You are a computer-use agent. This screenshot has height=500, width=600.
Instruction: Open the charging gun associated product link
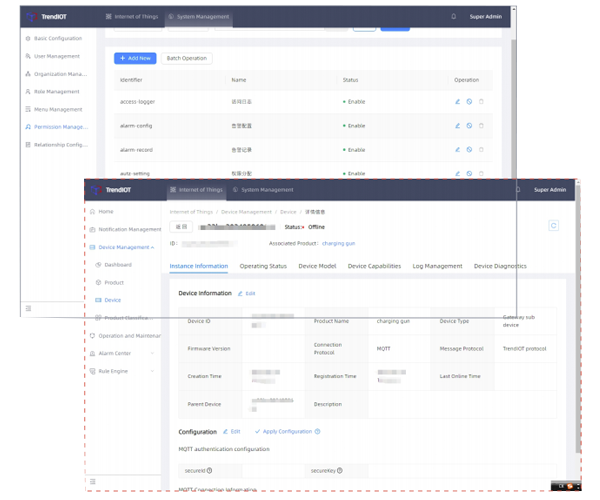pos(338,243)
